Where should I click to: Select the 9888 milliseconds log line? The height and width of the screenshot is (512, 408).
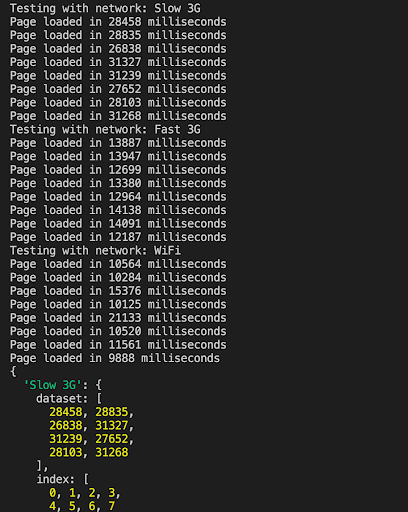pyautogui.click(x=115, y=358)
